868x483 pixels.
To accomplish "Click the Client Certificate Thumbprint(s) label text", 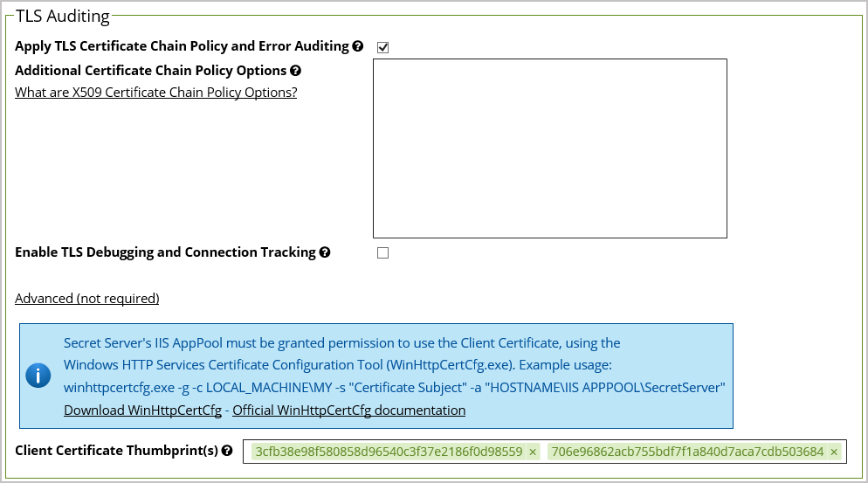I will (x=116, y=452).
